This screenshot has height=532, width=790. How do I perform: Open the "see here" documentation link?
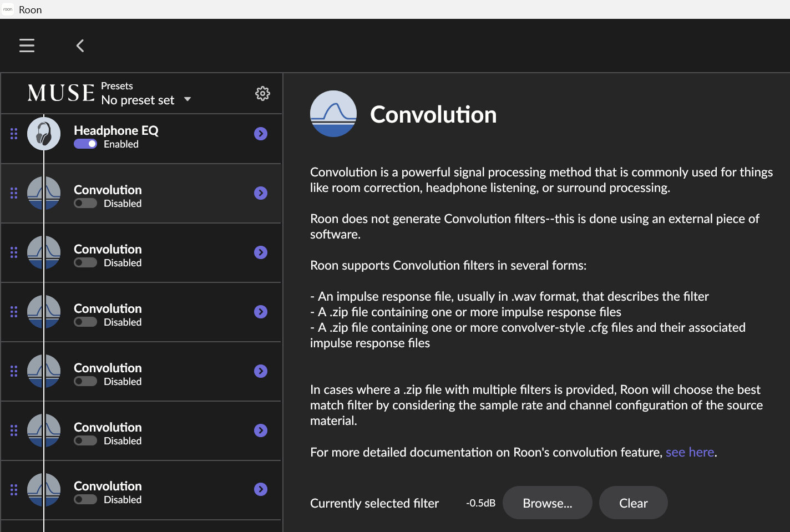(690, 453)
